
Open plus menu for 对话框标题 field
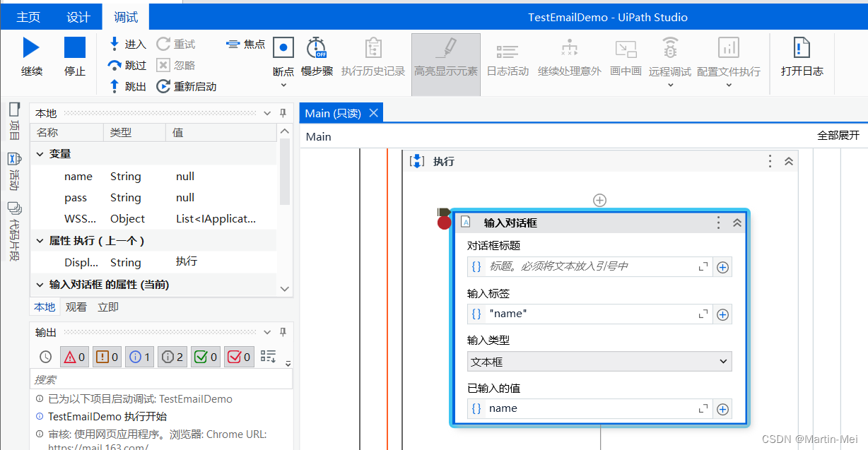pyautogui.click(x=722, y=267)
